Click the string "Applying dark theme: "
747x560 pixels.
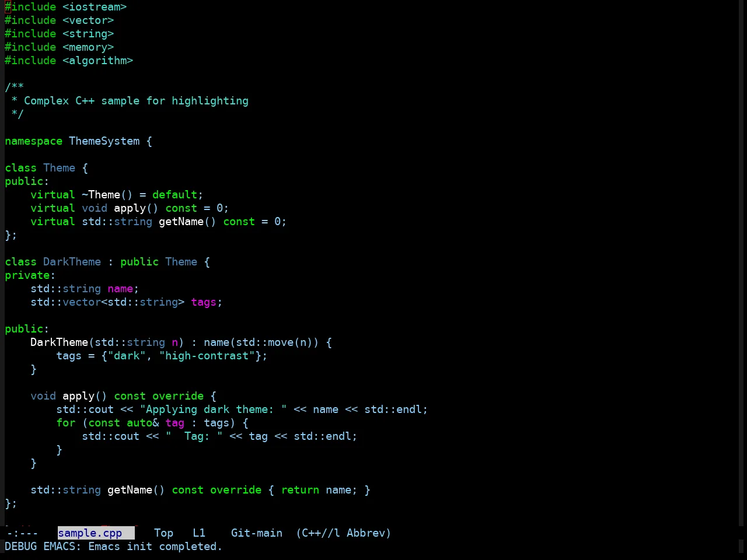pos(214,409)
